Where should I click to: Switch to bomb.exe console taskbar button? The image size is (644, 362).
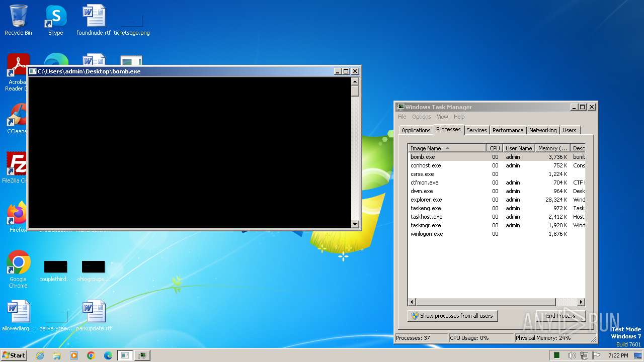(x=125, y=355)
